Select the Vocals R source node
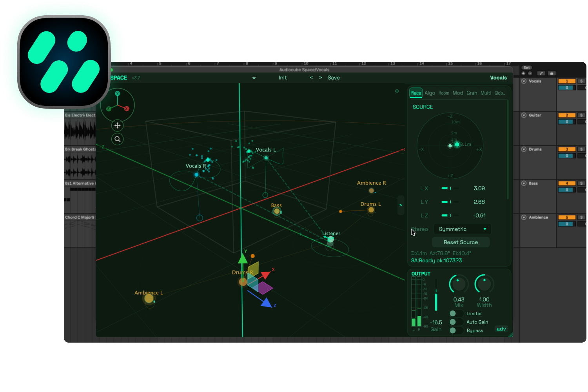Screen dimensions: 588x392 (x=196, y=174)
